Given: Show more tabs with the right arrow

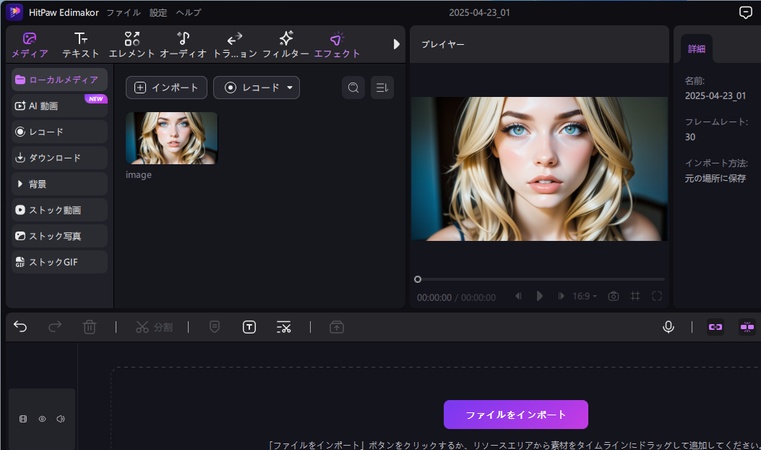Looking at the screenshot, I should pyautogui.click(x=397, y=44).
